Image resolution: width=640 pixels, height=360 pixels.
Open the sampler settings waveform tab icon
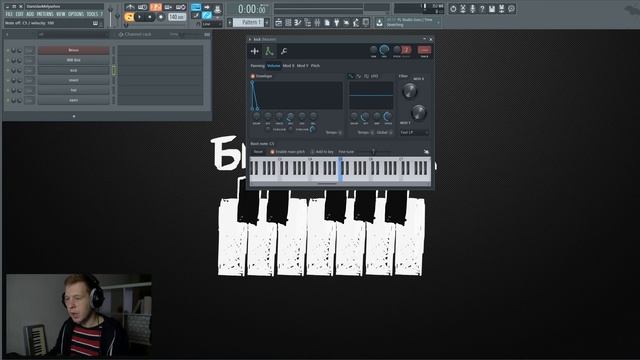[x=255, y=51]
